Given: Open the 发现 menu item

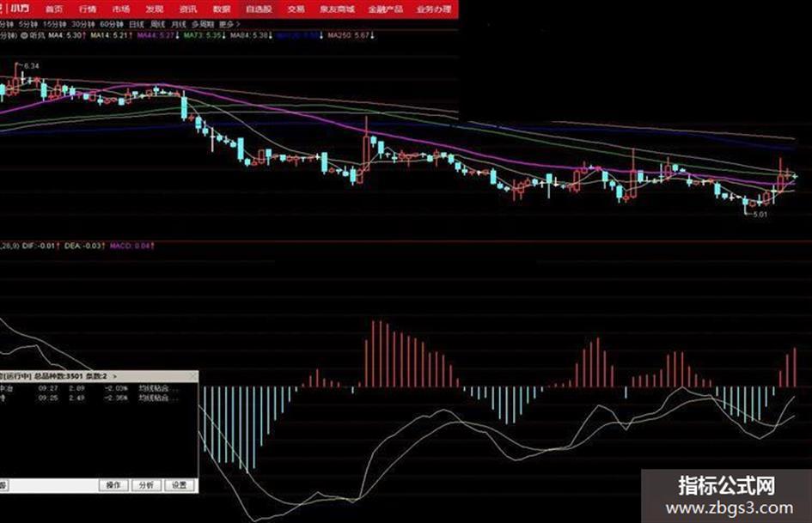Looking at the screenshot, I should tap(155, 9).
